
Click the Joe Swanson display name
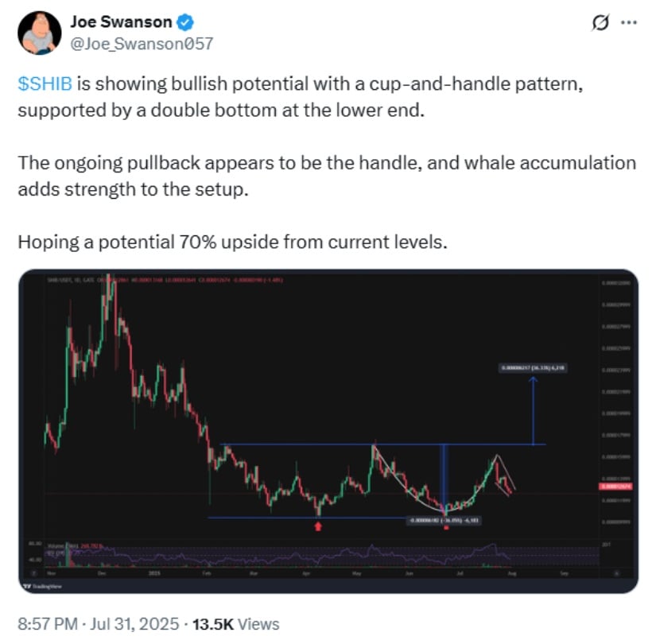[x=122, y=21]
